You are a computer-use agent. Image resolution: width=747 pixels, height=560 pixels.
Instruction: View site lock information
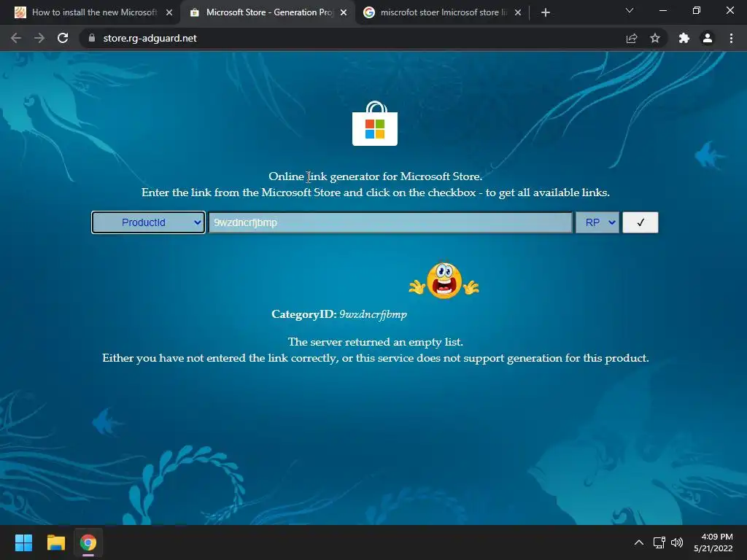point(92,38)
